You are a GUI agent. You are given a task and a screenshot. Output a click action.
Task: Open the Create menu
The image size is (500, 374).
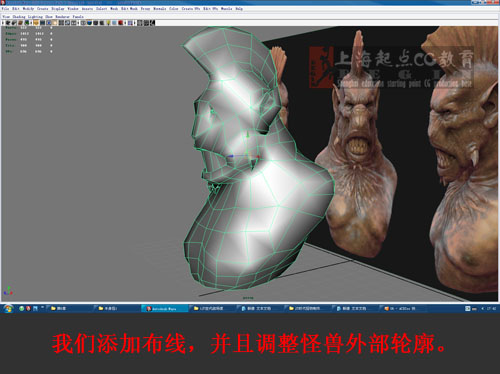pyautogui.click(x=42, y=9)
